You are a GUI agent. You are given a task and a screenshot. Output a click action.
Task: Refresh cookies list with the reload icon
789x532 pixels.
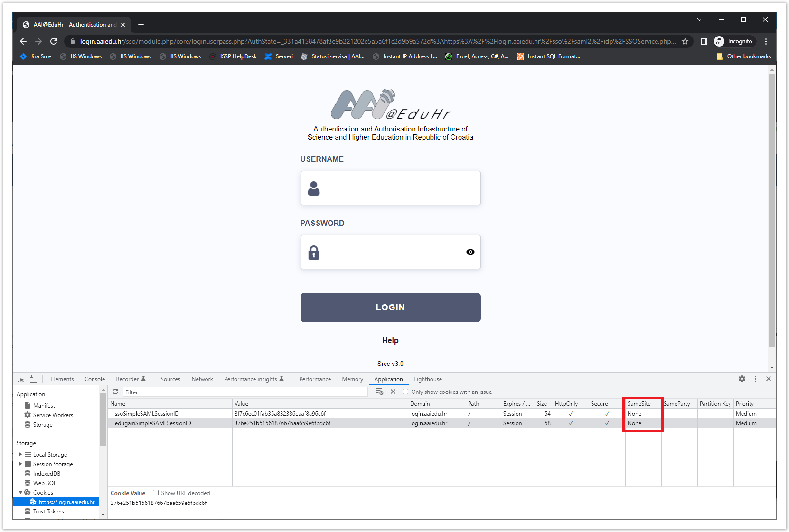[x=115, y=392]
